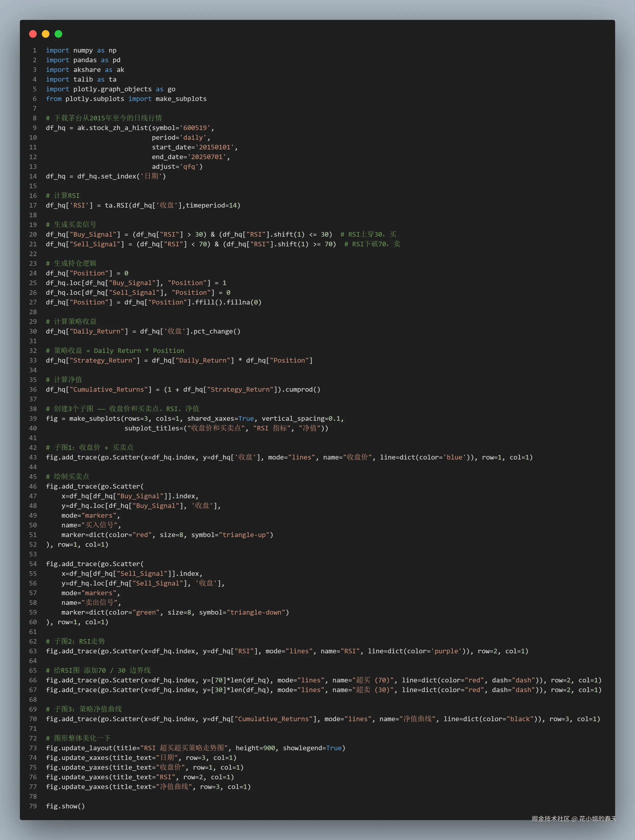Click 'timeperiod=14' in the RSI call
The image size is (635, 840).
211,206
